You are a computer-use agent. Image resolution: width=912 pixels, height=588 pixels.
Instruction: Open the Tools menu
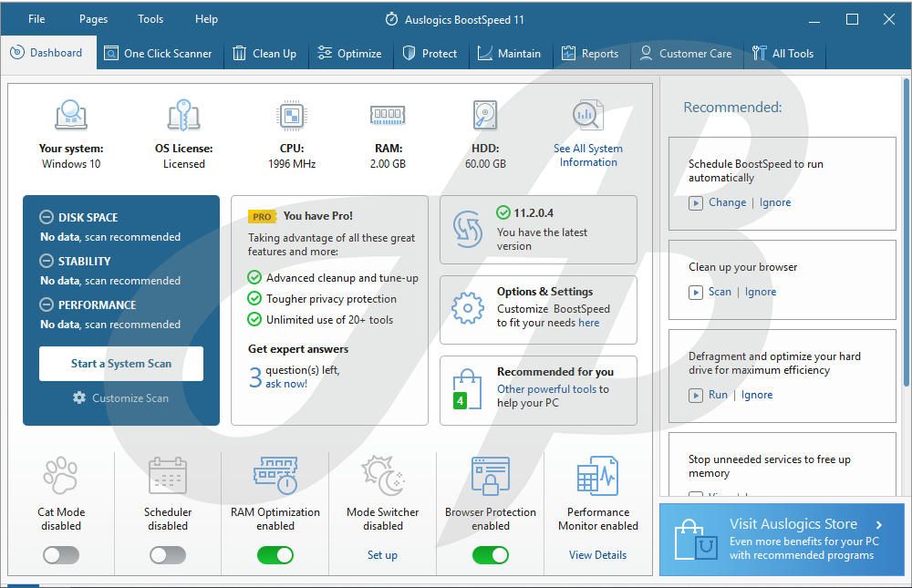click(150, 19)
